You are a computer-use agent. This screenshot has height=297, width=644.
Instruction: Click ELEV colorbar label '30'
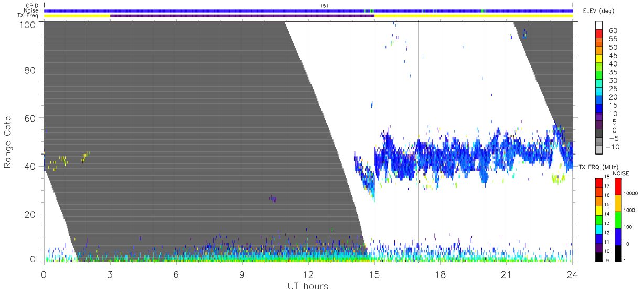[613, 81]
